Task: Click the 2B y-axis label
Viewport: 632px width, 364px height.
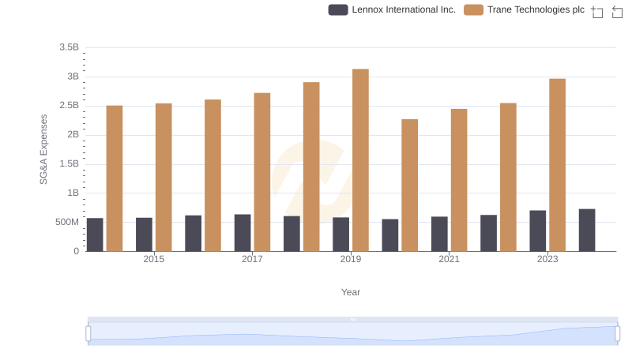Action: [x=73, y=134]
